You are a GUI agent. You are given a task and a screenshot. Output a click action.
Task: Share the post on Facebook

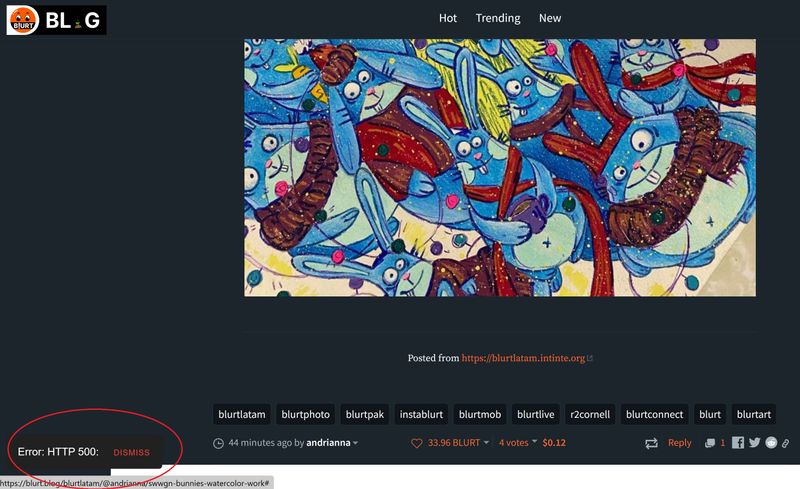[x=738, y=443]
